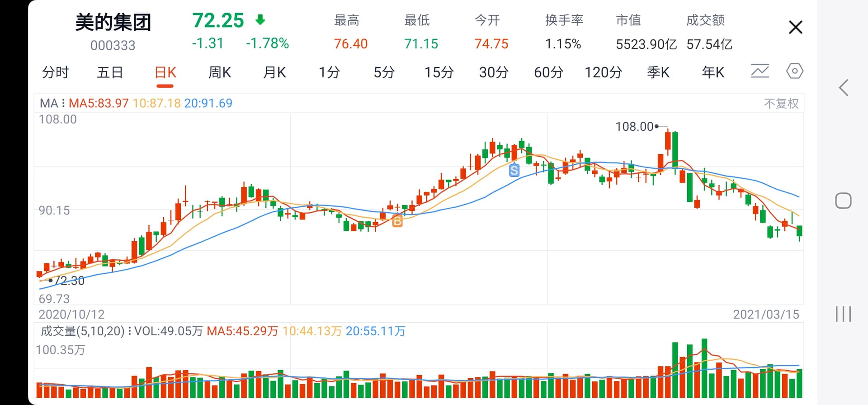Open the chart indicator line icon

pos(759,71)
